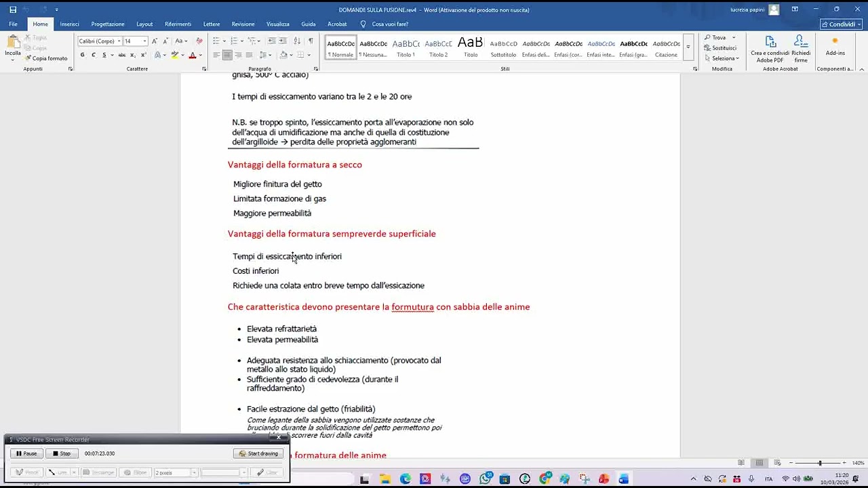Switch to web layout view in status bar
868x488 pixels.
click(776, 463)
